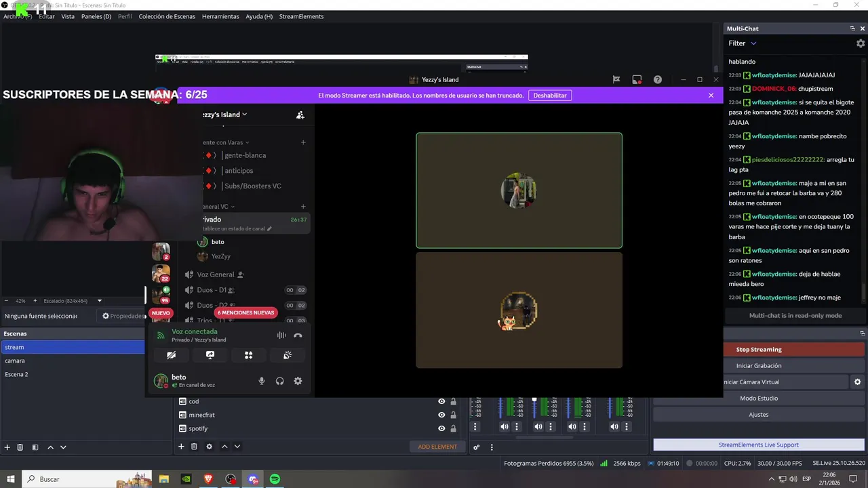
Task: Open Discord soundboard button
Action: point(288,355)
